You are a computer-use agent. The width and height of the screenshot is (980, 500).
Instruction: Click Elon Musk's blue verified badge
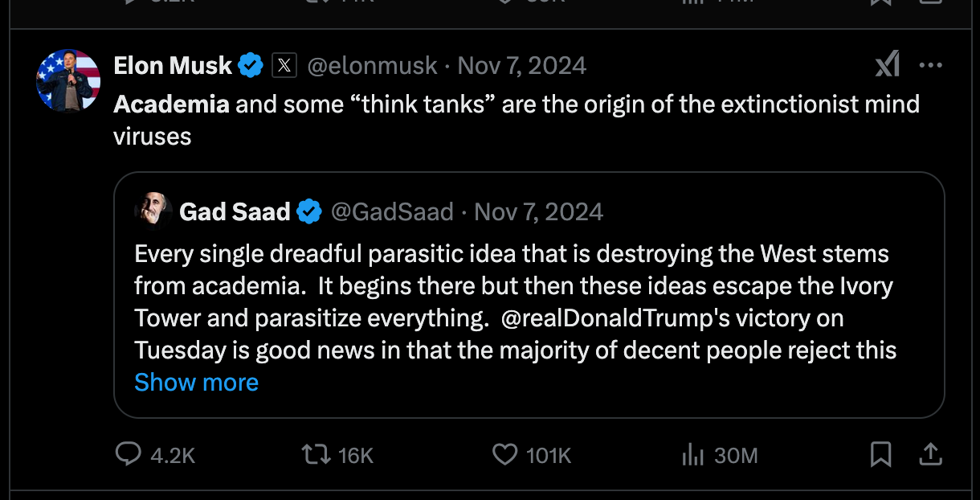[251, 65]
